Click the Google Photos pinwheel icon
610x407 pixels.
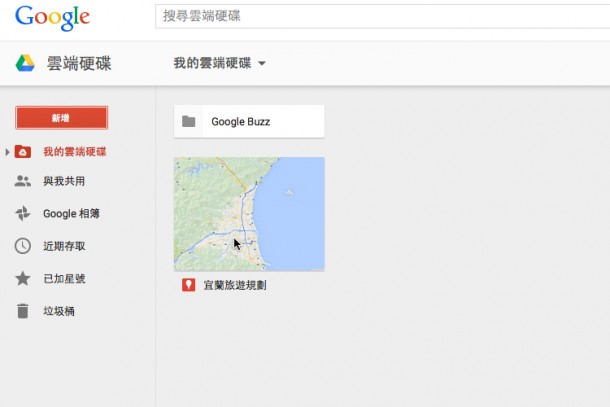pos(23,213)
